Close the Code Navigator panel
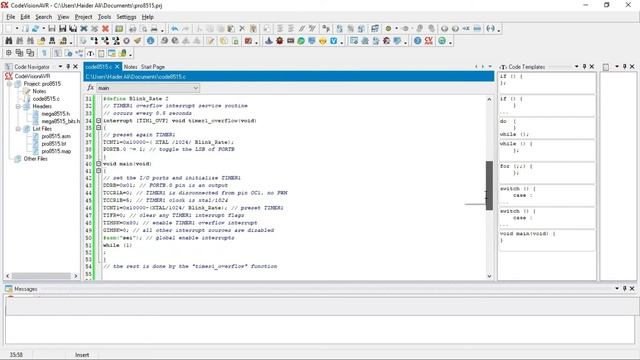The height and width of the screenshot is (360, 640). (x=76, y=67)
